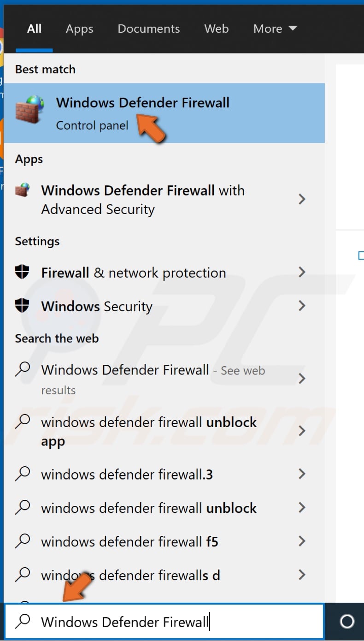
Task: Click the magnifier beside windows defender firewall f5
Action: pos(23,541)
